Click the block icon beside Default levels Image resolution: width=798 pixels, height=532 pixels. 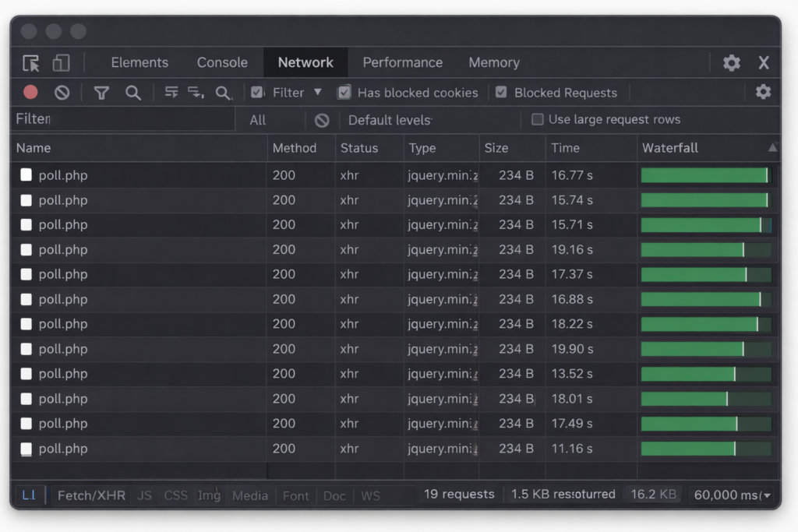coord(322,120)
